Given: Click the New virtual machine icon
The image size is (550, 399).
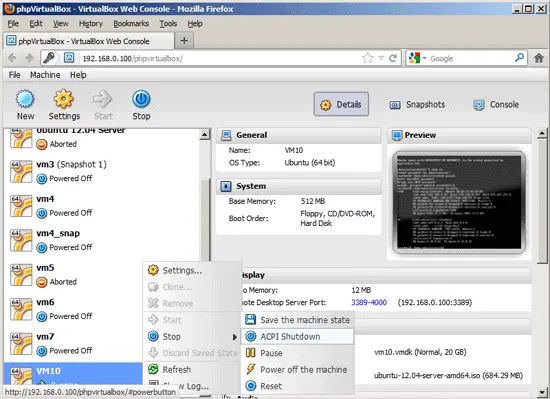Looking at the screenshot, I should coord(25,99).
